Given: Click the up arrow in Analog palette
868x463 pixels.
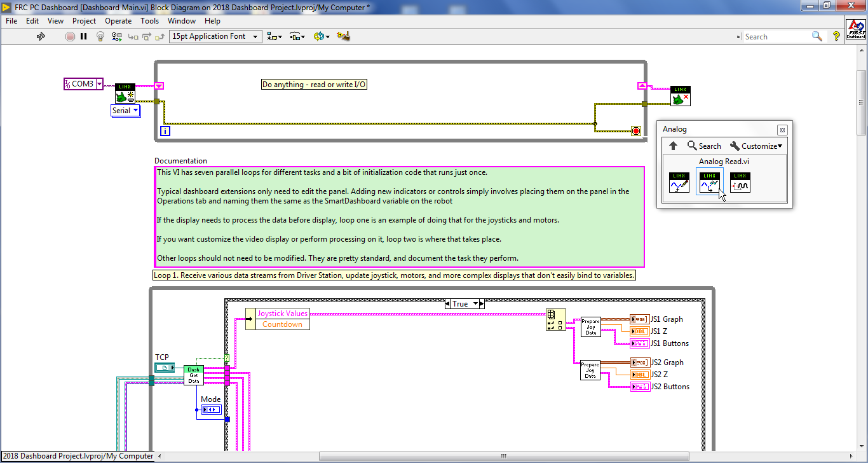Looking at the screenshot, I should click(x=674, y=146).
